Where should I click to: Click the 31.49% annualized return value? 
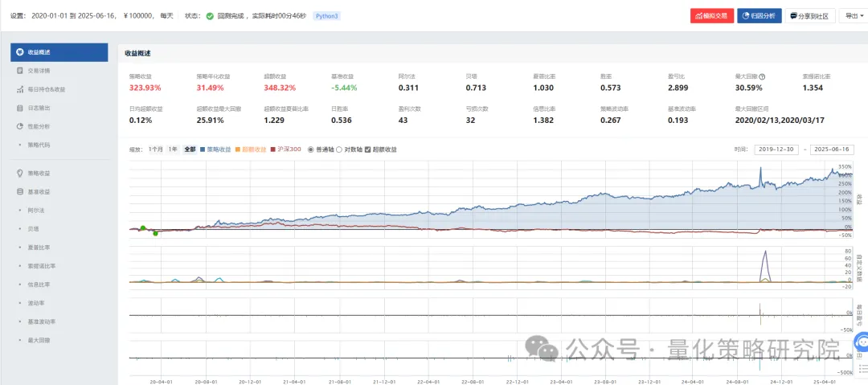[211, 88]
